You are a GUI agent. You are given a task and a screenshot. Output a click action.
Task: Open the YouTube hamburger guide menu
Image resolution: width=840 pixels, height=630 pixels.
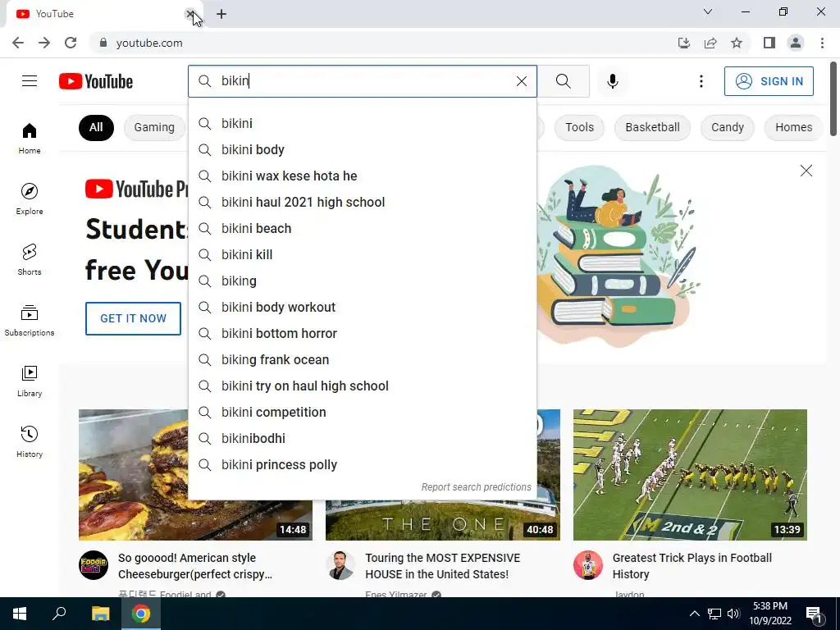point(30,81)
